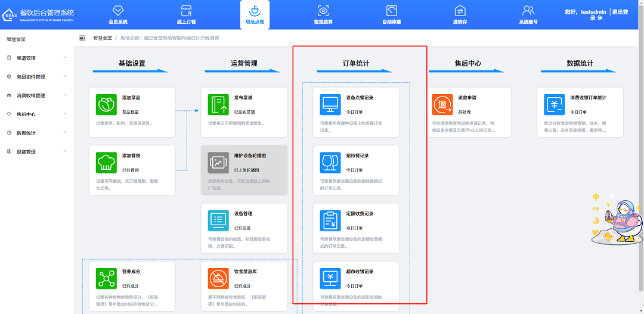Click the 招待餐记录 wine glass icon
Screen dimensions: 644x314
pyautogui.click(x=330, y=162)
